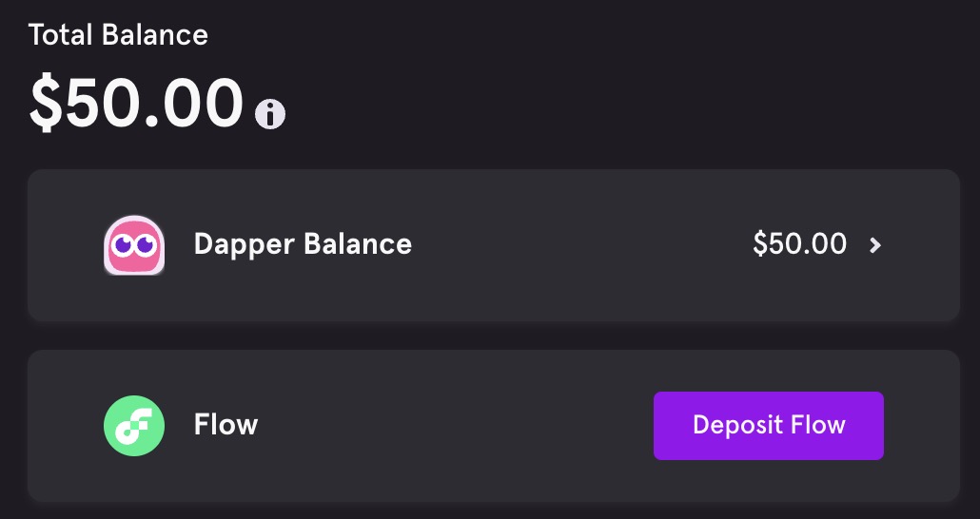Click the Total Balance heading
This screenshot has height=519, width=980.
click(118, 35)
